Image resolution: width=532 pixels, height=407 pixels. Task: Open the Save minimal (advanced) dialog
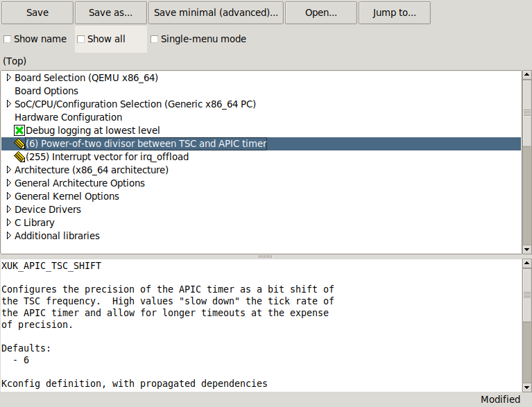point(216,12)
